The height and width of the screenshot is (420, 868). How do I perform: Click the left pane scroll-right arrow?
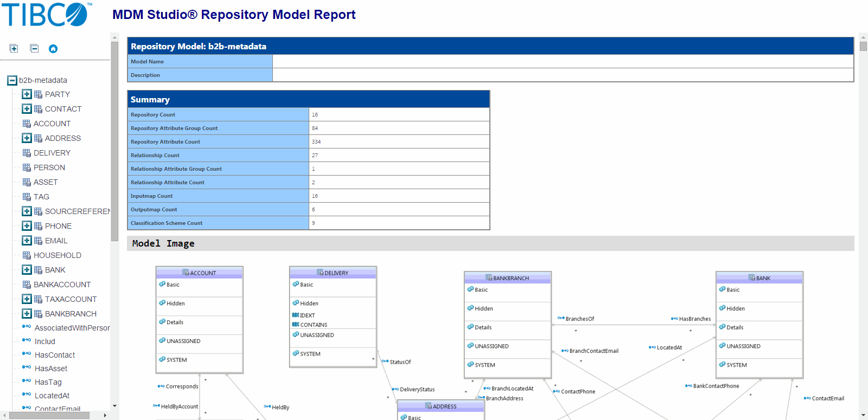105,415
